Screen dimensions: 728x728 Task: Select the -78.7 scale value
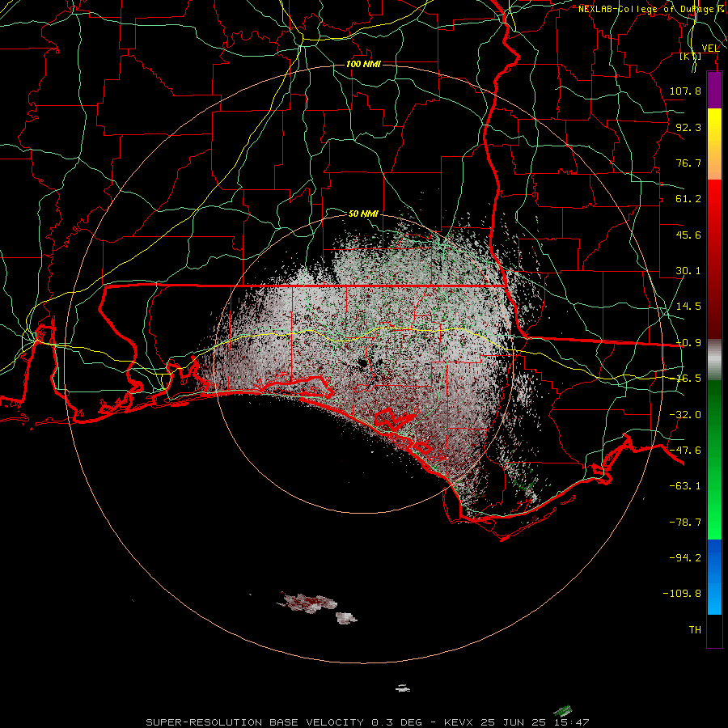[685, 523]
